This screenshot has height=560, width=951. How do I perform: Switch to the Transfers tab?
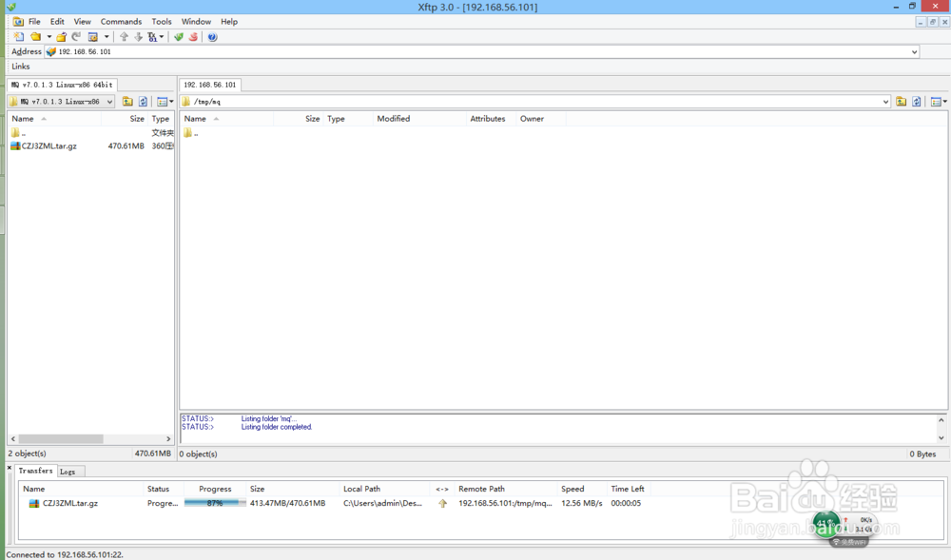[x=36, y=471]
